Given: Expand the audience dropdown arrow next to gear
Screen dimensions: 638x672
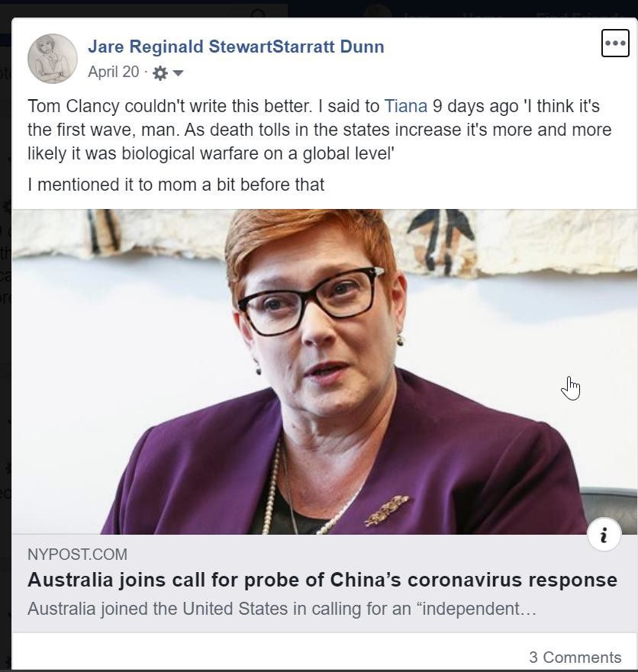Looking at the screenshot, I should 178,73.
